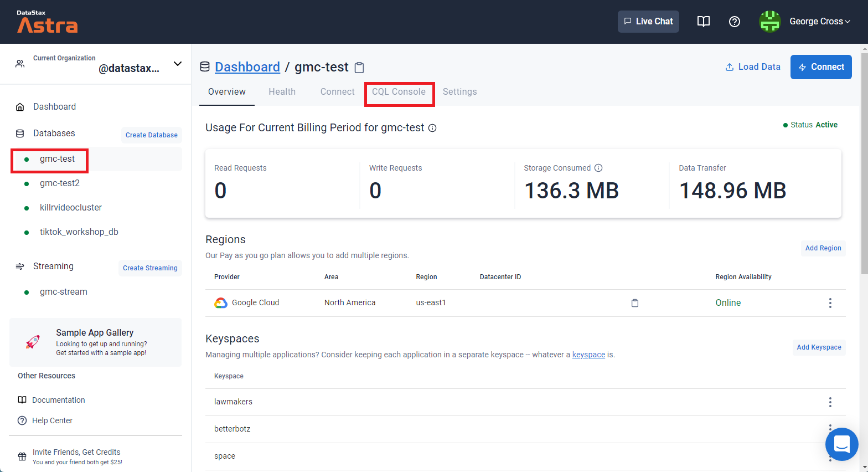Viewport: 868px width, 472px height.
Task: Copy Datacenter ID with clipboard icon
Action: coord(635,303)
